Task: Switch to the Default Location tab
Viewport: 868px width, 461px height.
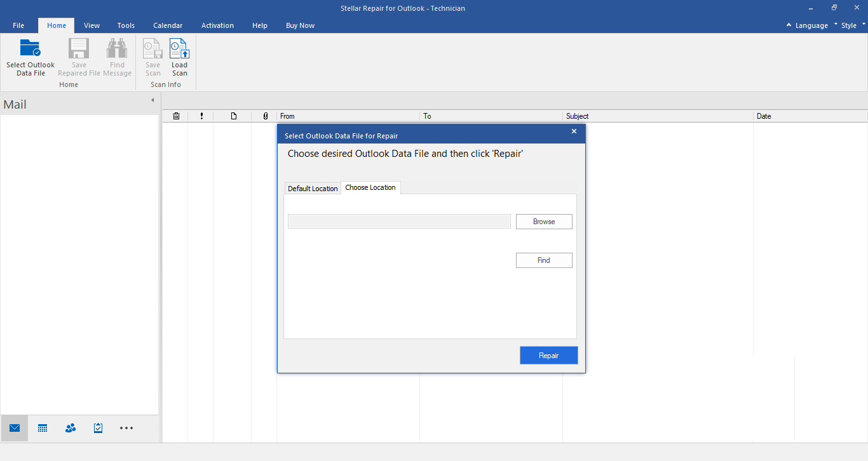Action: coord(313,188)
